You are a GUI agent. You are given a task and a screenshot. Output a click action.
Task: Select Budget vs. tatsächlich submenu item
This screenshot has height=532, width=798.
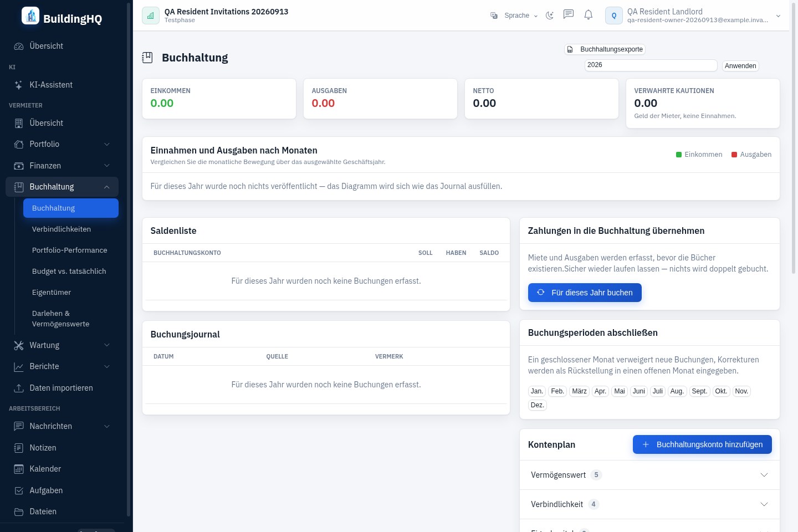[x=71, y=271]
